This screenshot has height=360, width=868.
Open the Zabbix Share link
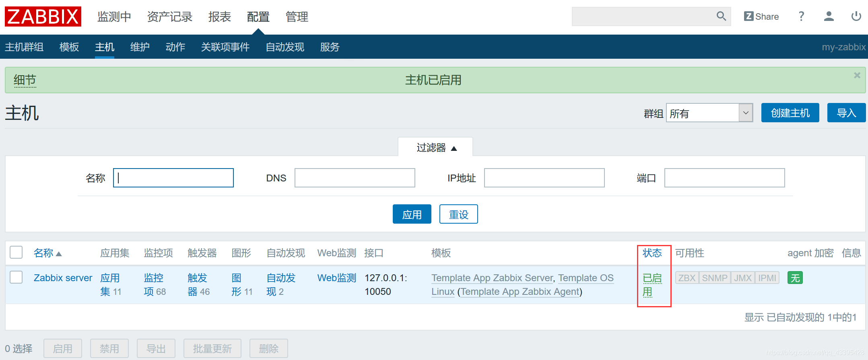point(761,16)
